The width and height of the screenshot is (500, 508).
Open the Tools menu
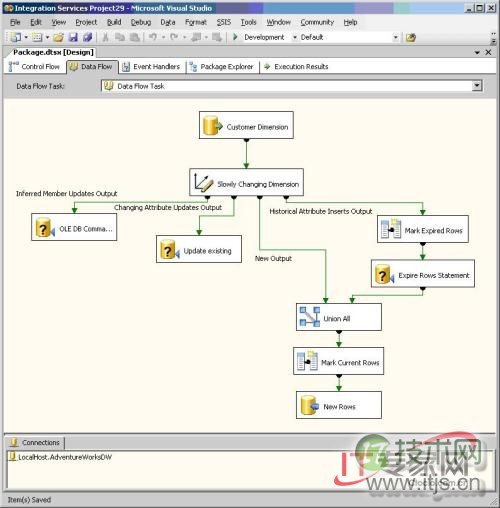click(x=249, y=22)
